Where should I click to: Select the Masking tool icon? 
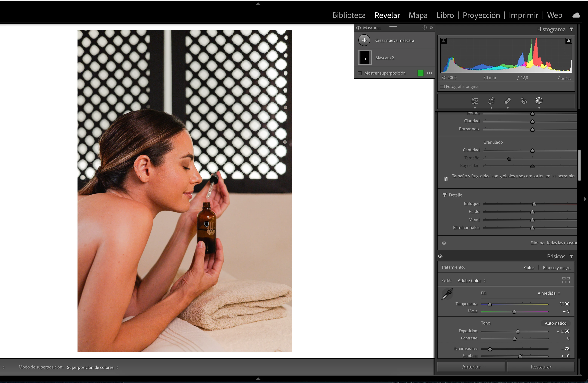pyautogui.click(x=539, y=101)
